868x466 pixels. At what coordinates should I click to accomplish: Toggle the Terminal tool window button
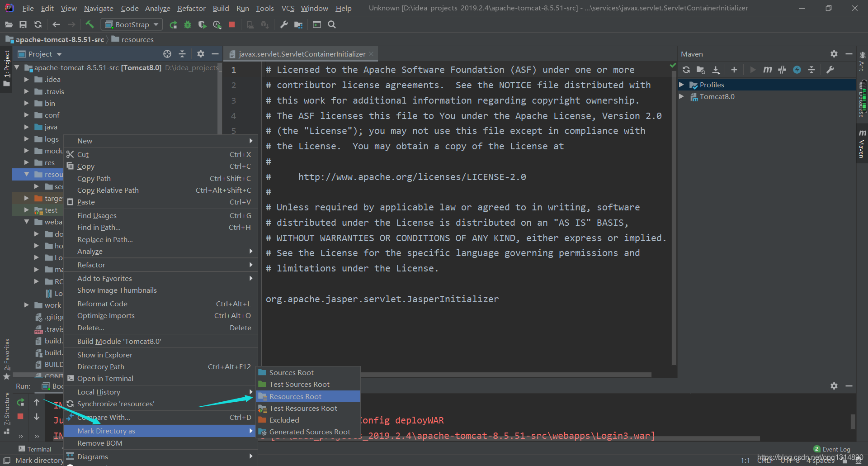[x=35, y=449]
